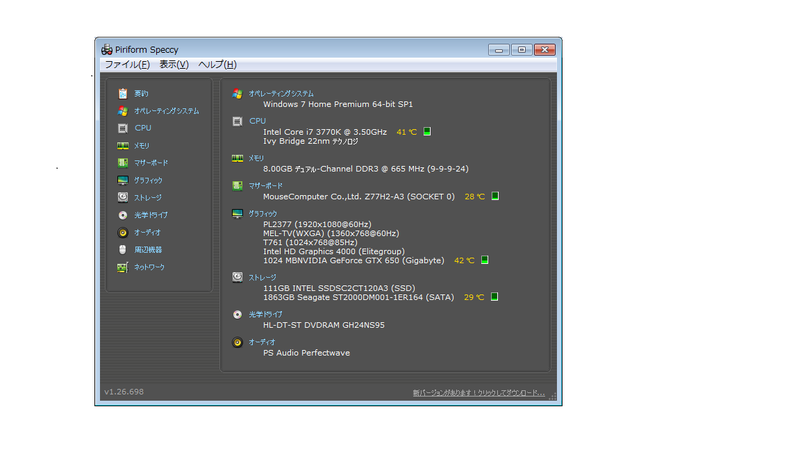Viewport: 800px width, 450px height.
Task: Click the RAM icon in summary pane
Action: click(237, 158)
